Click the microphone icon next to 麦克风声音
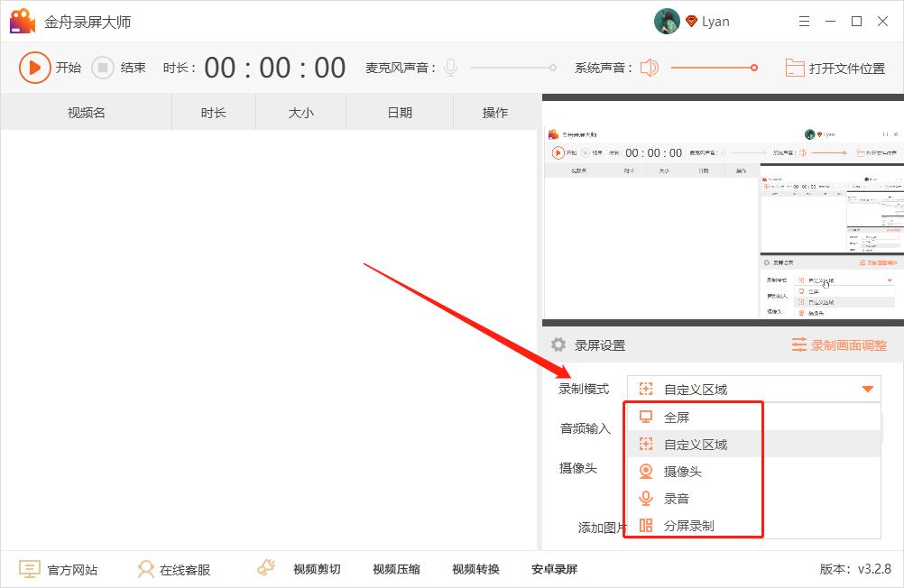Screen dimensions: 904x588 450,66
